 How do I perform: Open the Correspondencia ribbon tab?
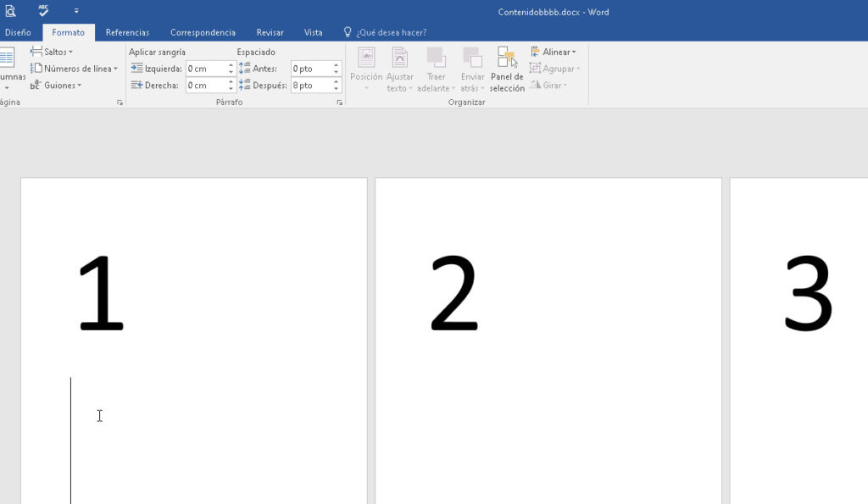pos(203,32)
